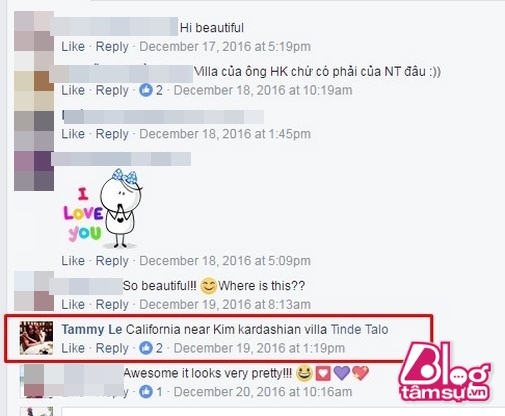The height and width of the screenshot is (416, 505).
Task: Open Tammy Le's profile name link
Action: tap(92, 329)
